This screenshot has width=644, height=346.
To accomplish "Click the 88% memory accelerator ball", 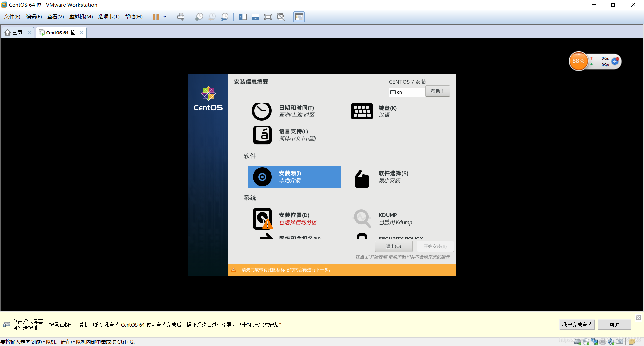I will tap(578, 61).
